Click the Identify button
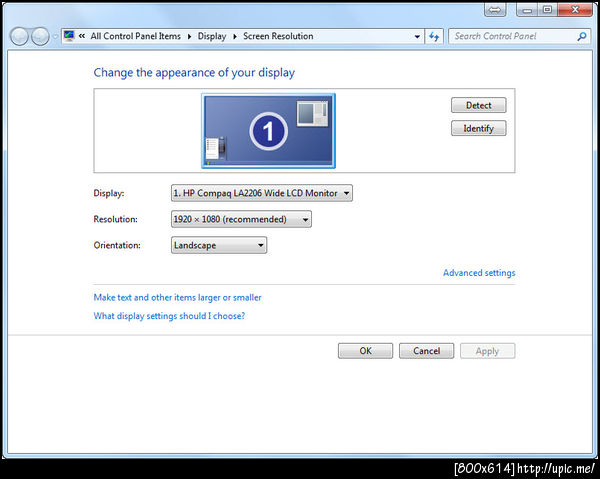The width and height of the screenshot is (600, 479). coord(478,128)
